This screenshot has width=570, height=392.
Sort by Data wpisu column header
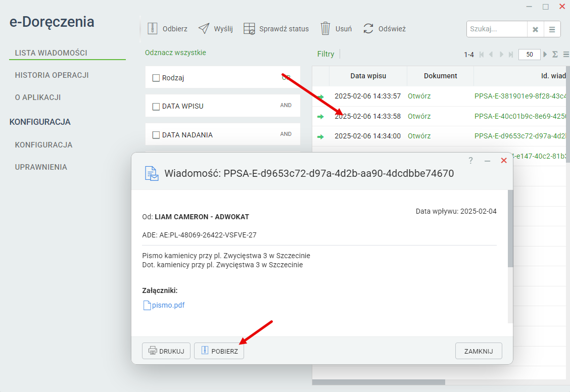click(368, 76)
